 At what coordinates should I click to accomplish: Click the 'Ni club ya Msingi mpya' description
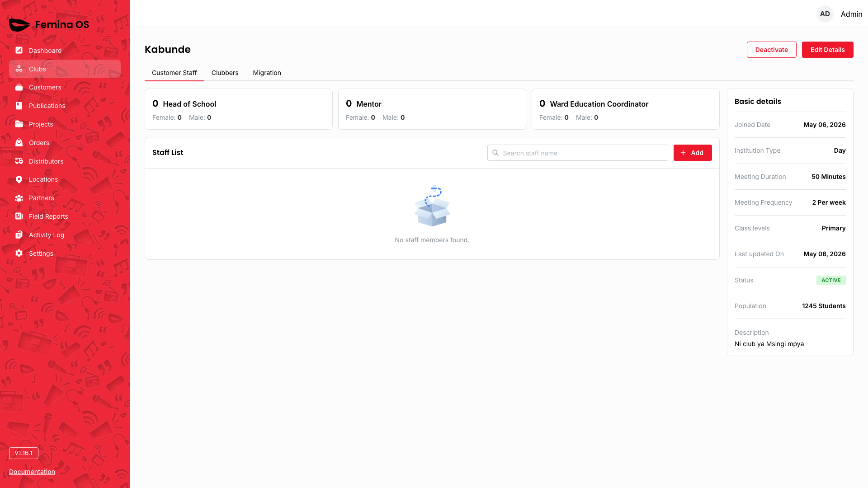click(x=769, y=344)
